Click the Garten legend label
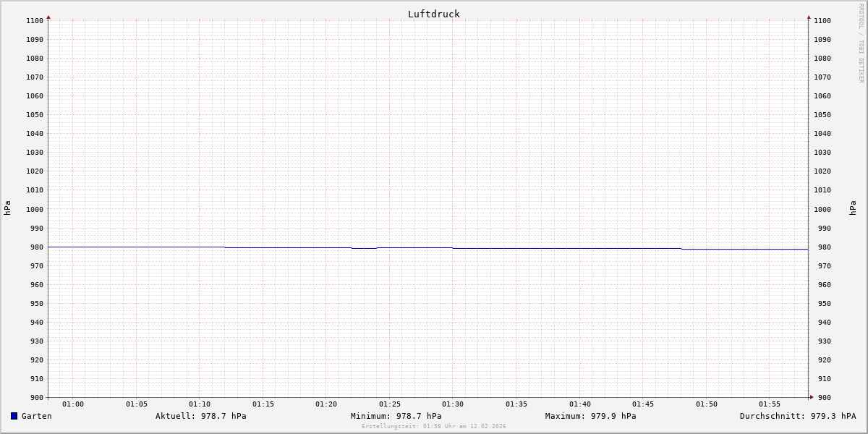Image resolution: width=868 pixels, height=434 pixels. (36, 416)
